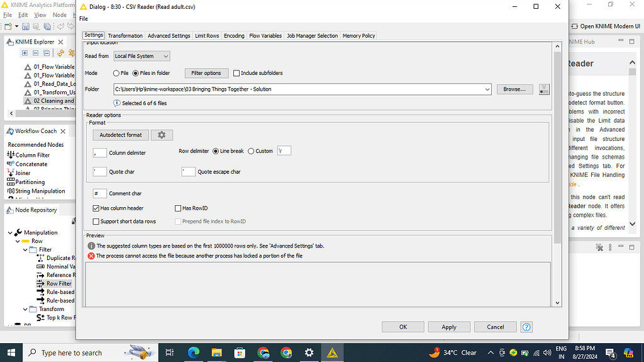Click the Save icon in KNIME toolbar
This screenshot has height=362, width=644.
tap(26, 26)
